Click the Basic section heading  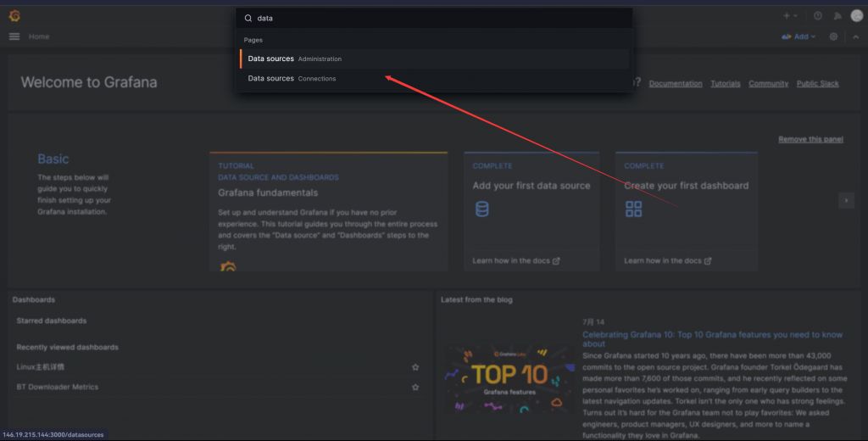(53, 159)
